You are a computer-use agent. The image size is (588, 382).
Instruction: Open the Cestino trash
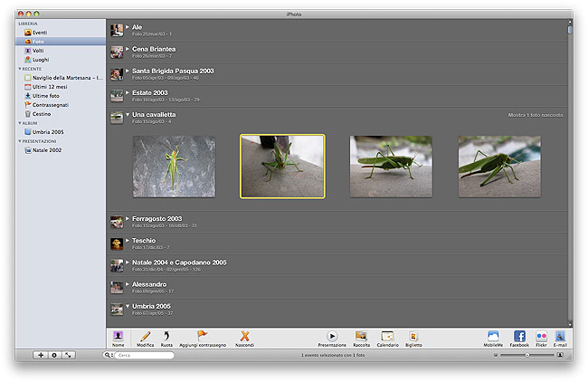pyautogui.click(x=37, y=114)
